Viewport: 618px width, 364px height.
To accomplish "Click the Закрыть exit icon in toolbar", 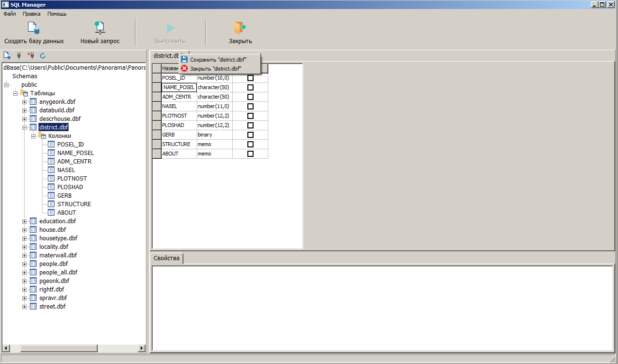I will (x=240, y=28).
